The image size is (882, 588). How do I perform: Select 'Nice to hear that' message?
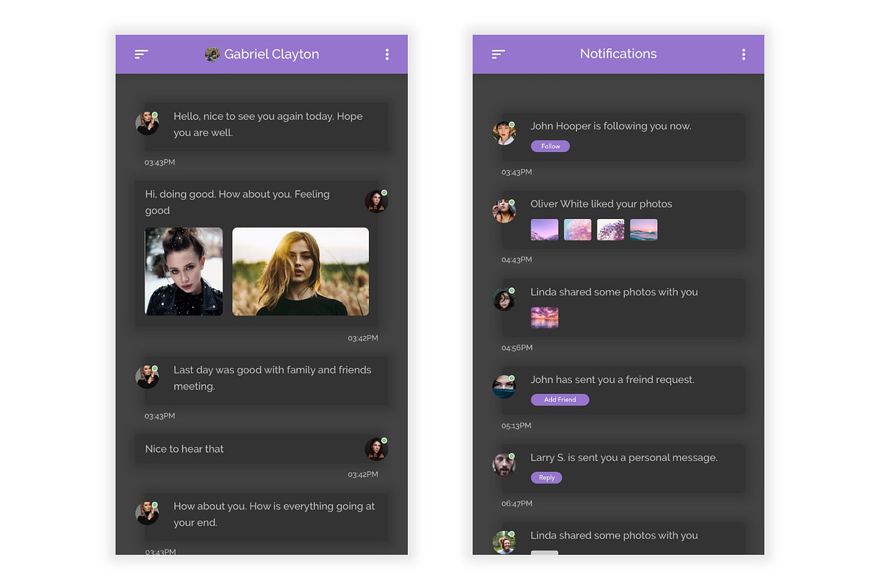[184, 449]
